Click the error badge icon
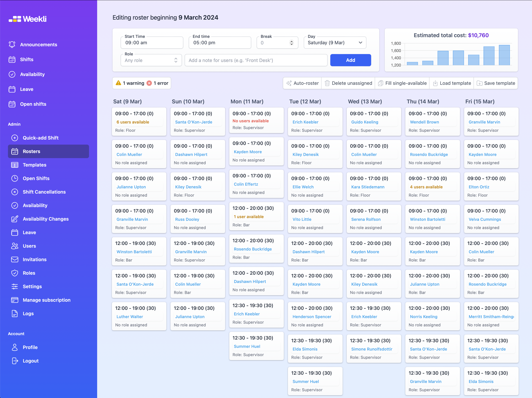 point(149,83)
